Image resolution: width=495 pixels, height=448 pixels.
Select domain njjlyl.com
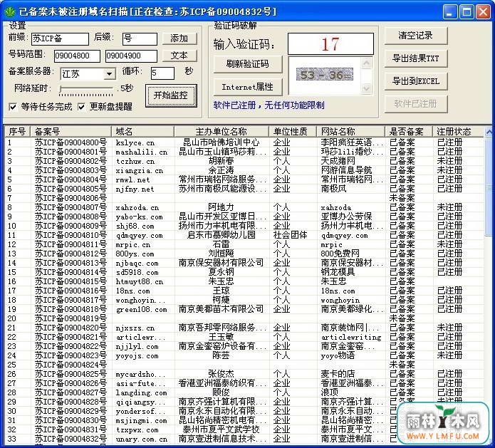tap(137, 346)
